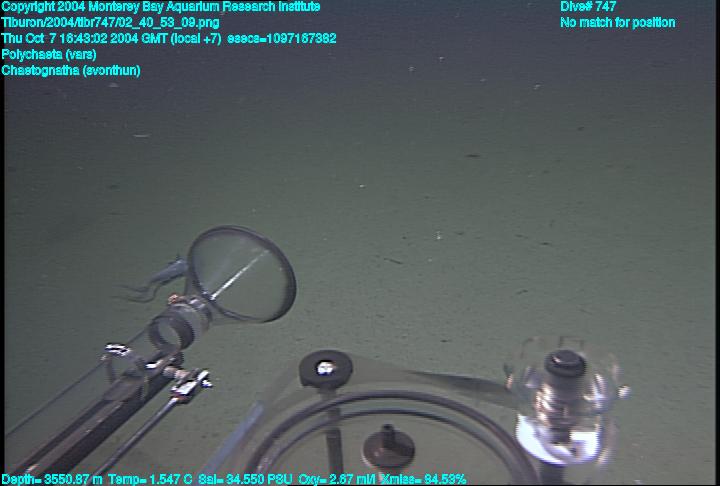
Task: Click the Copyright 2004 Monterey Bay Aquarium text
Action: [x=161, y=7]
